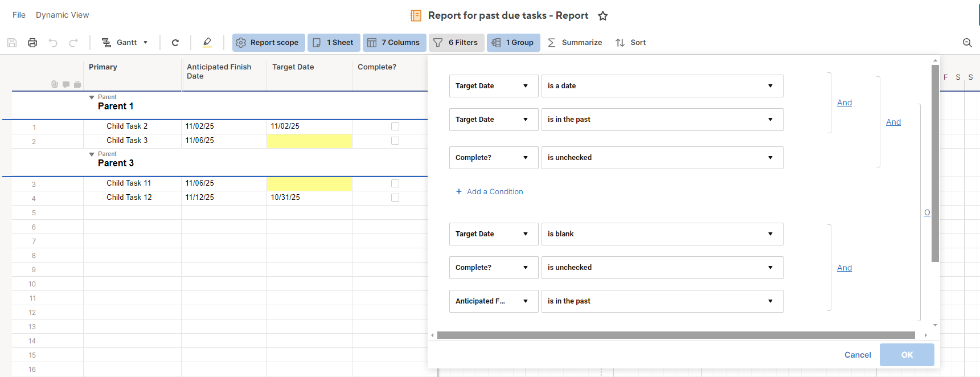
Task: Open the Gantt view dropdown
Action: [x=125, y=43]
